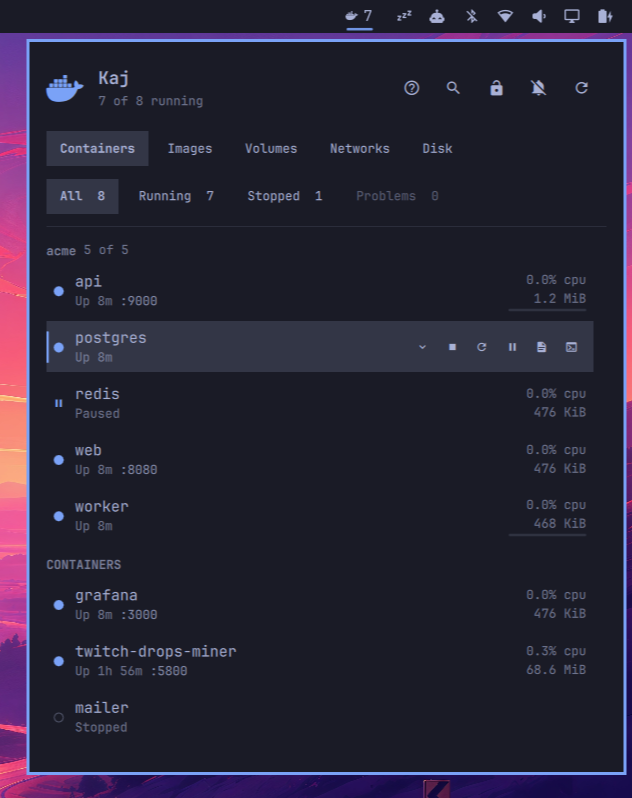Select the stopped mailer container
The width and height of the screenshot is (632, 798).
(x=320, y=717)
